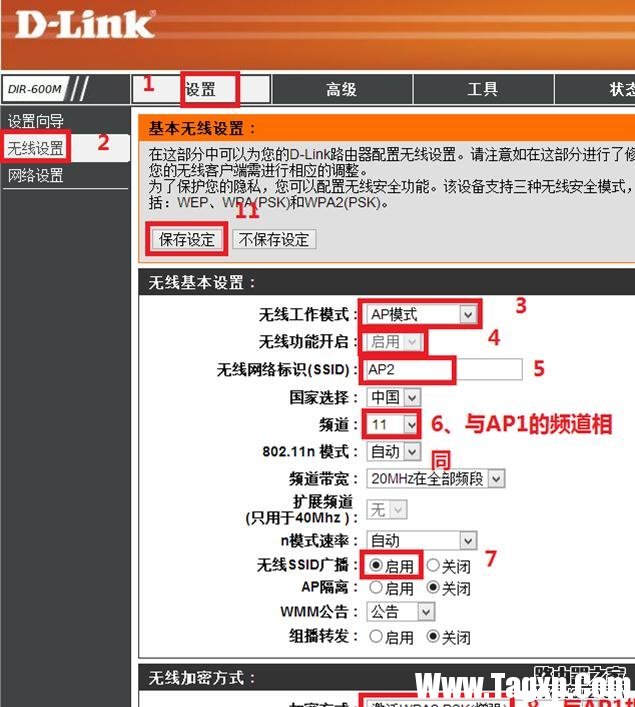Select 启用 for 无线SSID广播
Image resolution: width=635 pixels, height=707 pixels.
coord(376,565)
